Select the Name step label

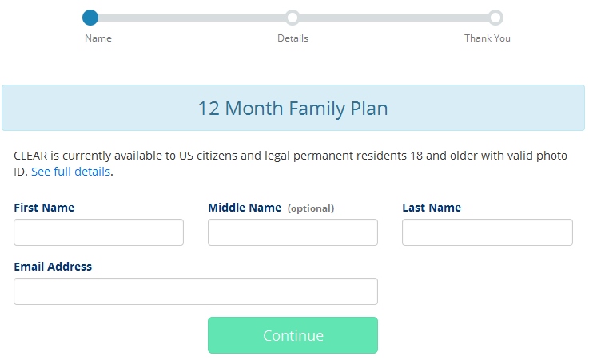(x=98, y=38)
